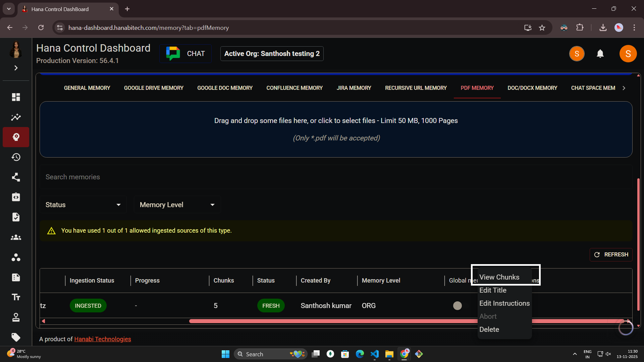Open the history clock icon in sidebar
The height and width of the screenshot is (362, 644).
tap(16, 157)
